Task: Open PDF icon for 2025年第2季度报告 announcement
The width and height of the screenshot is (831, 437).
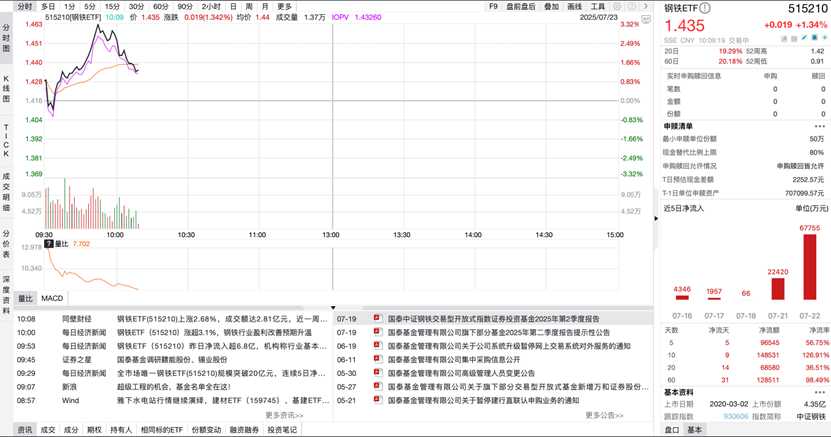Action: pos(377,318)
